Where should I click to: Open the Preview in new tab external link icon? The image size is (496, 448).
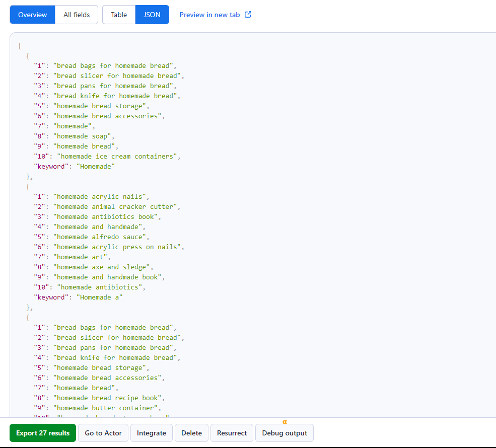click(x=247, y=15)
